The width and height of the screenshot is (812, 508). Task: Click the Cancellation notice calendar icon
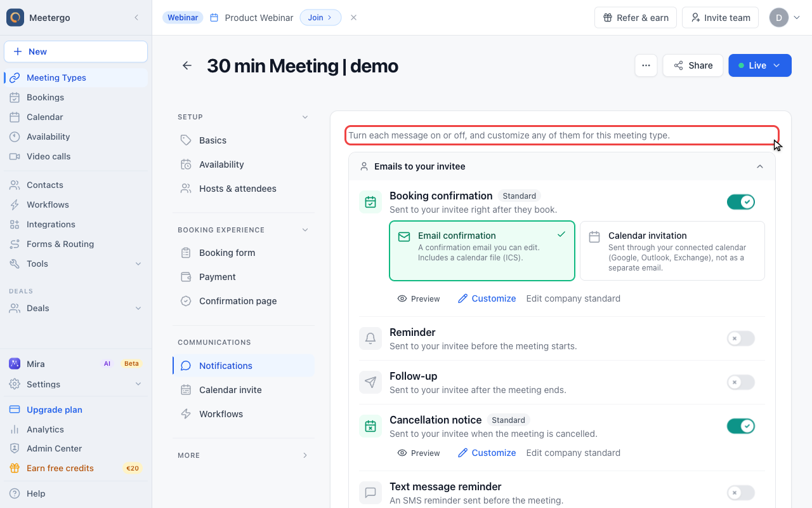[x=370, y=426]
